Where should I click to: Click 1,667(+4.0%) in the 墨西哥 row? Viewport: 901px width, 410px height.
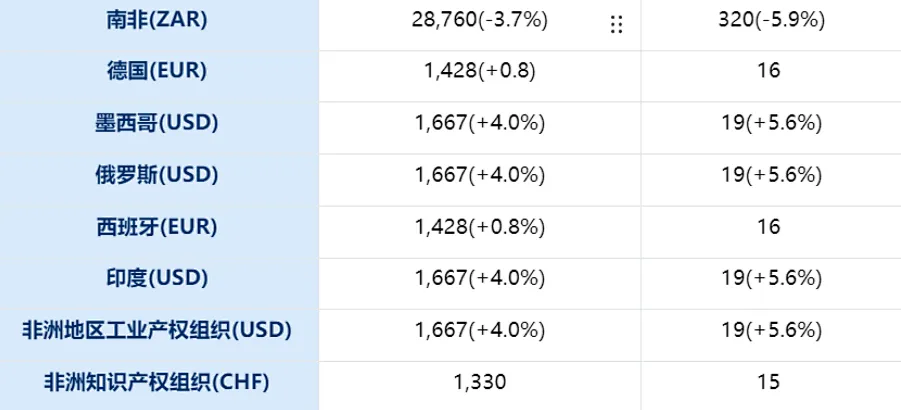(x=480, y=123)
